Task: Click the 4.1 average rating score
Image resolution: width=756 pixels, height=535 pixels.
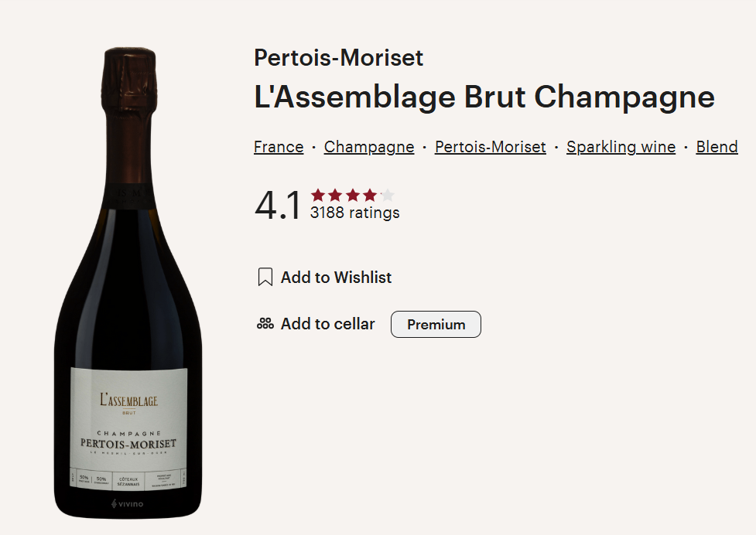Action: [278, 206]
